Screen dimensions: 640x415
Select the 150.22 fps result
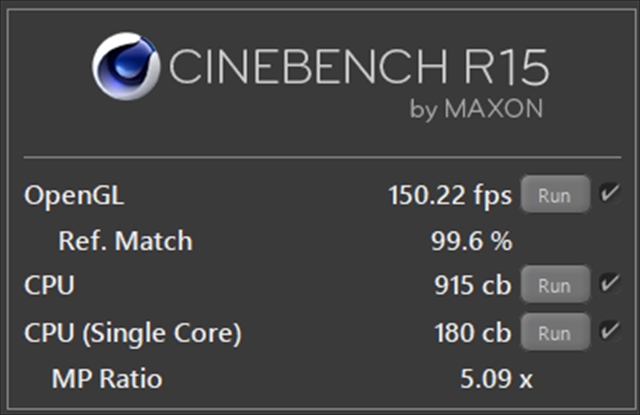450,195
